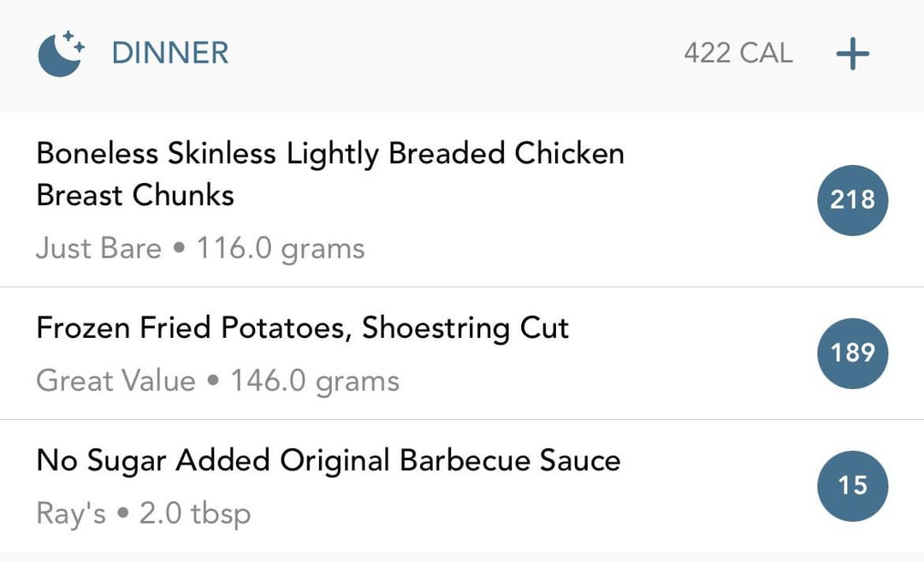Select the 2.0 tbsp amount
This screenshot has height=562, width=924.
click(195, 514)
